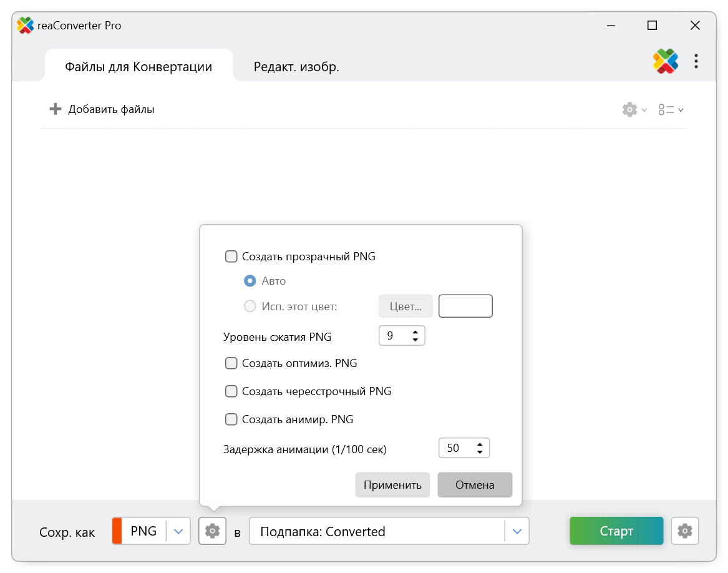The width and height of the screenshot is (728, 573).
Task: Open the settings gear beside Старт
Action: [x=685, y=531]
